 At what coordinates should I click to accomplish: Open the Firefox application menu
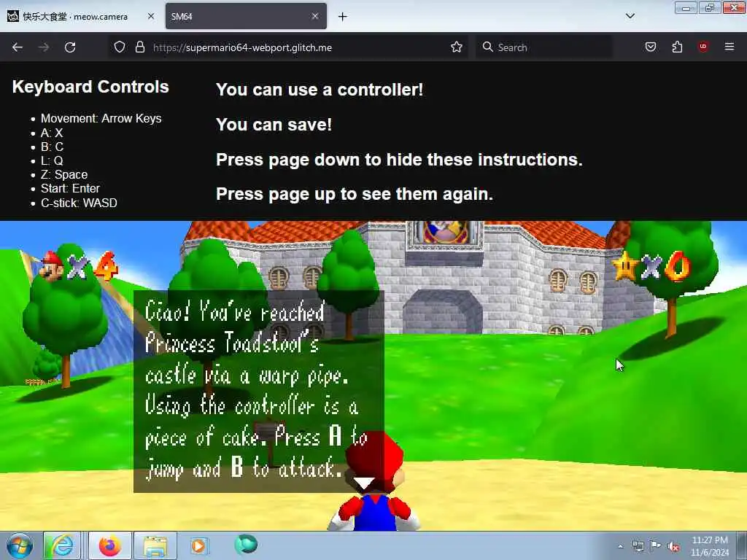click(729, 47)
